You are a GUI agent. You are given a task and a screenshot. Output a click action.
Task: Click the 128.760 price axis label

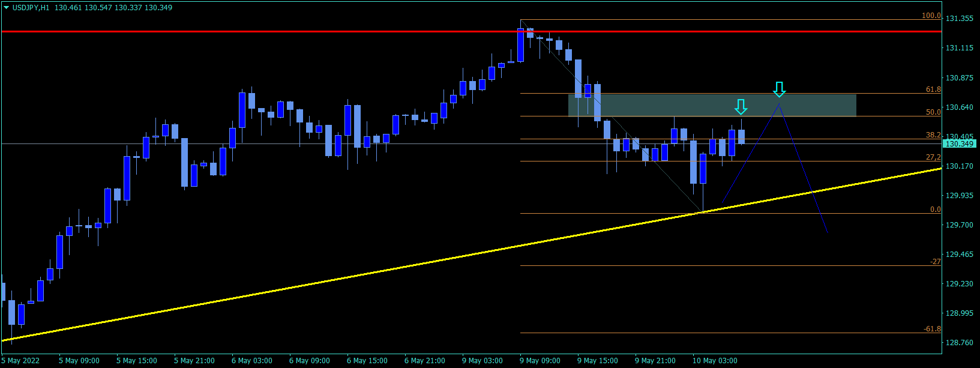point(960,343)
